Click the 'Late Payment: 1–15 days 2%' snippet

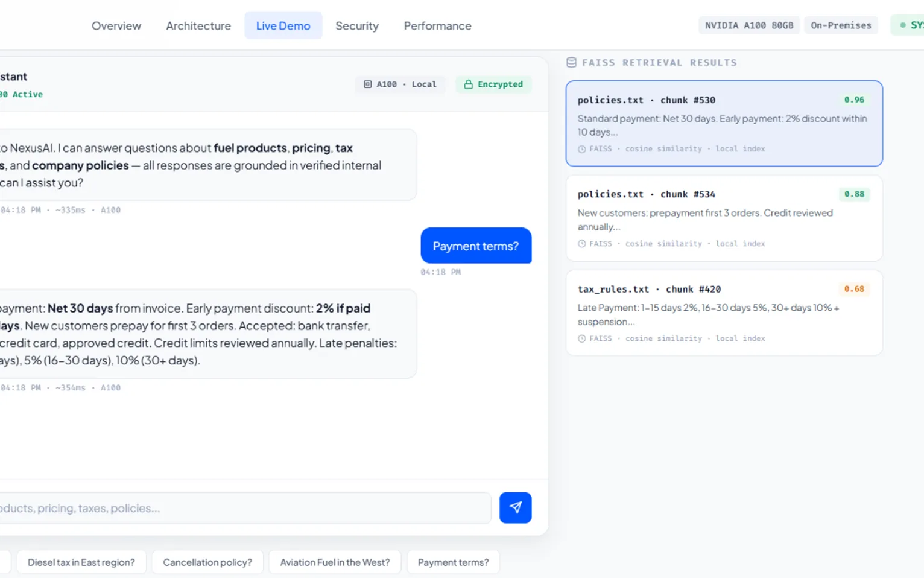pyautogui.click(x=708, y=314)
